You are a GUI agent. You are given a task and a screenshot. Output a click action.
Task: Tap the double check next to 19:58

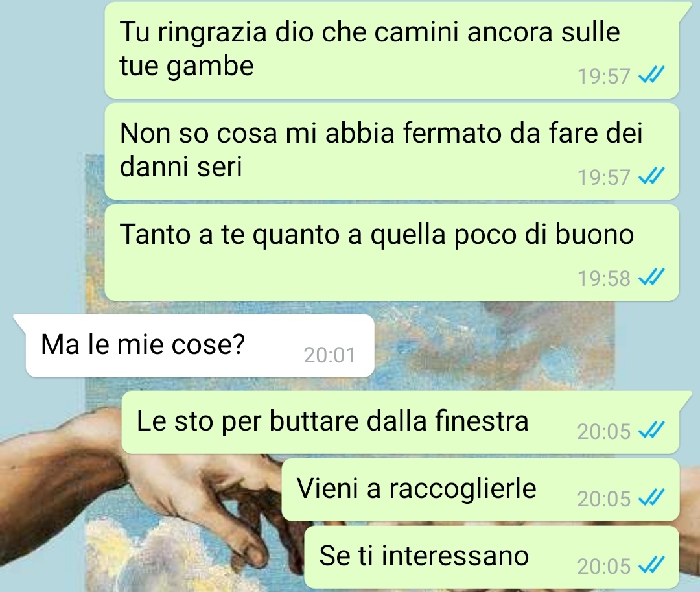(x=651, y=277)
